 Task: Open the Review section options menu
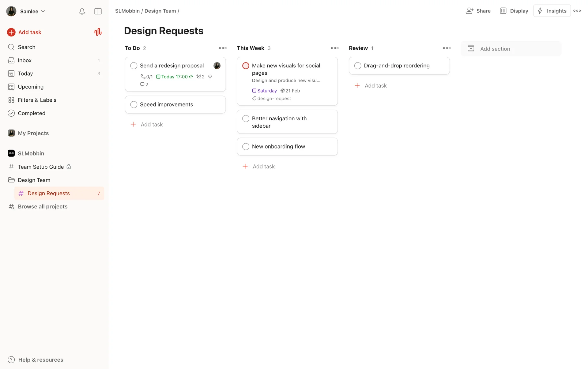[x=447, y=48]
